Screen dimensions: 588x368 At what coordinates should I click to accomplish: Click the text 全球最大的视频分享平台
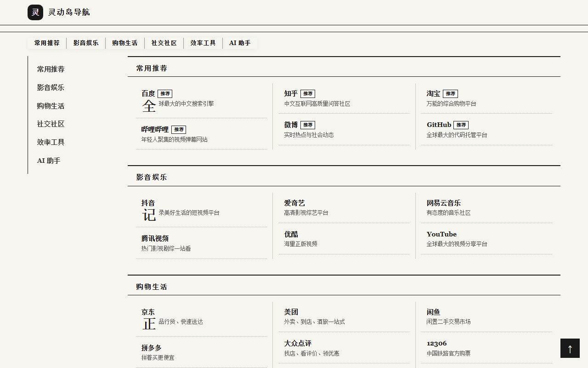457,244
